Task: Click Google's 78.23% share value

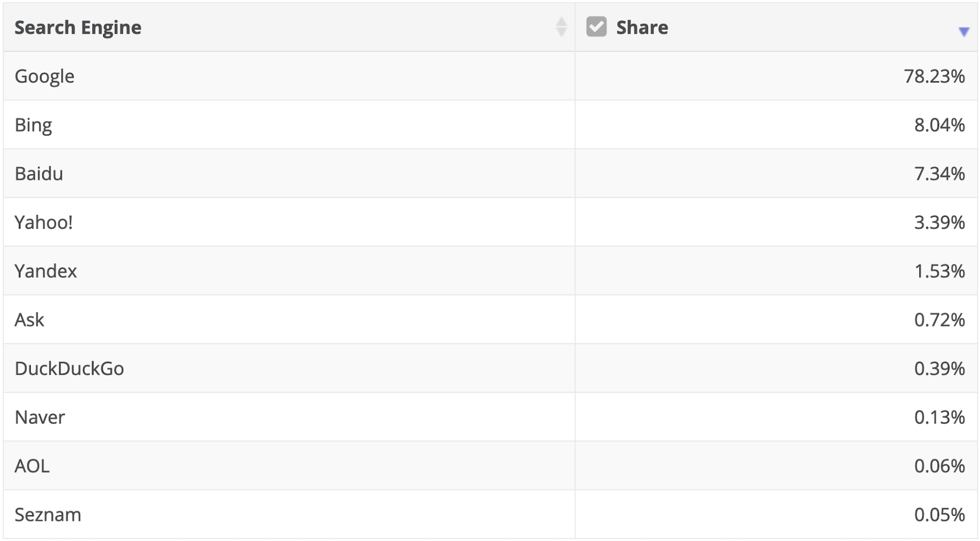Action: (934, 76)
